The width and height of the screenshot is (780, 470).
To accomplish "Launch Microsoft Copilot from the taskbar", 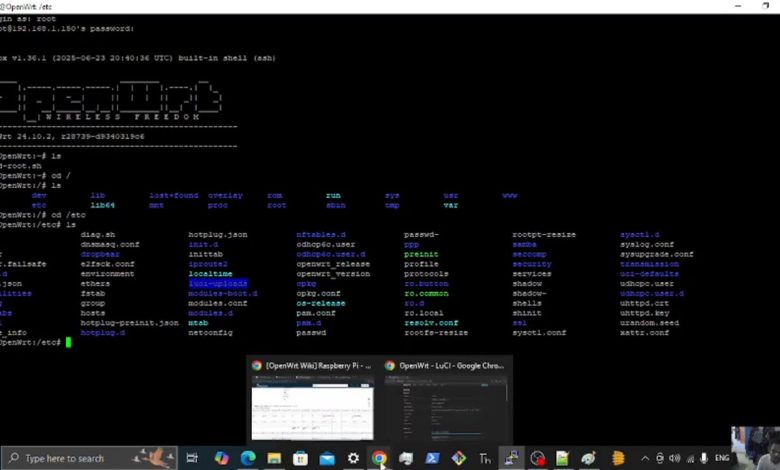I will click(221, 458).
